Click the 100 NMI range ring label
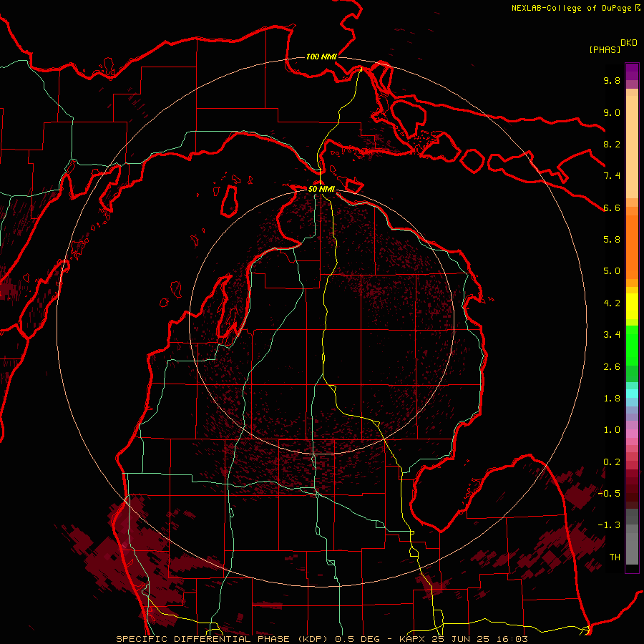This screenshot has width=644, height=644. coord(321,57)
